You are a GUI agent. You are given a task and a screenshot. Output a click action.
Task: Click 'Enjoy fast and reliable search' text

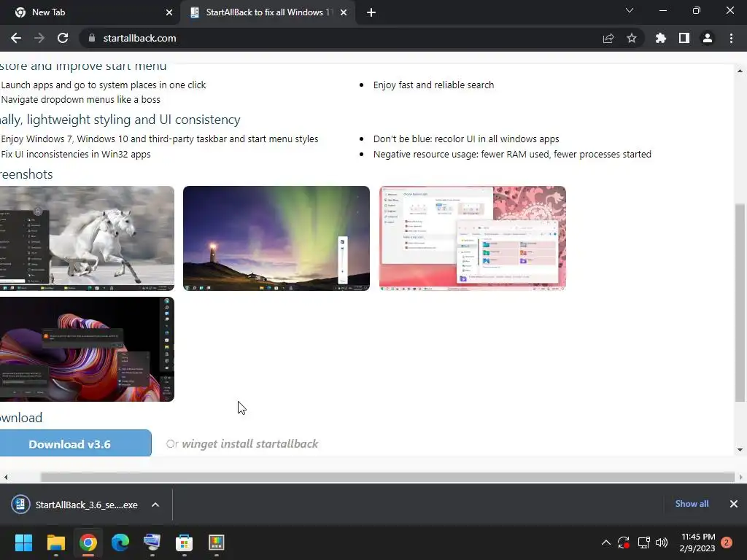(x=433, y=85)
